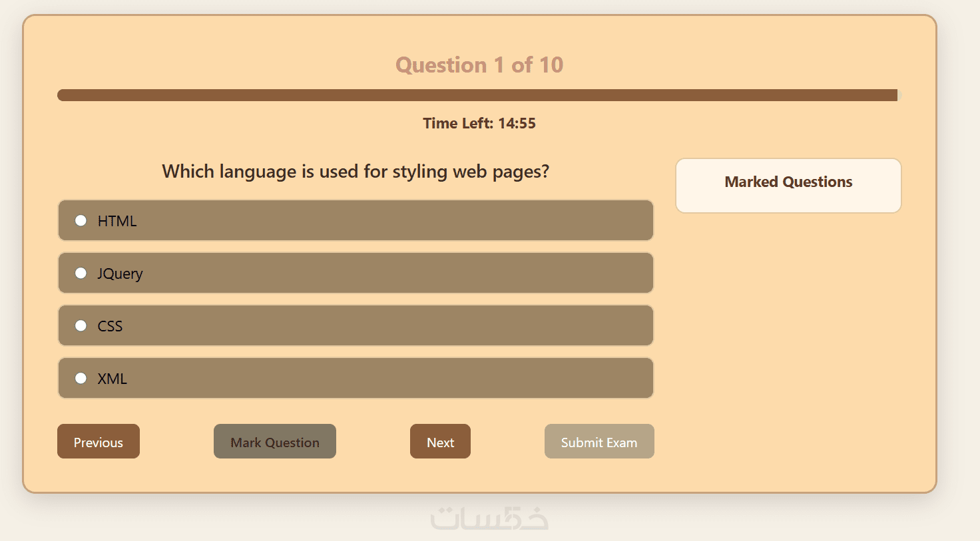Click the HTML answer label text

117,221
